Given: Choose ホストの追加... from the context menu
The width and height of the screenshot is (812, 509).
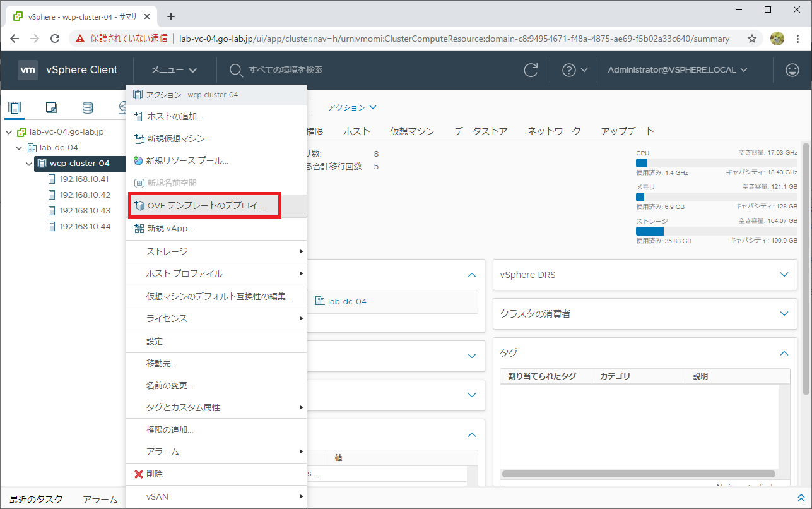Looking at the screenshot, I should [x=216, y=116].
